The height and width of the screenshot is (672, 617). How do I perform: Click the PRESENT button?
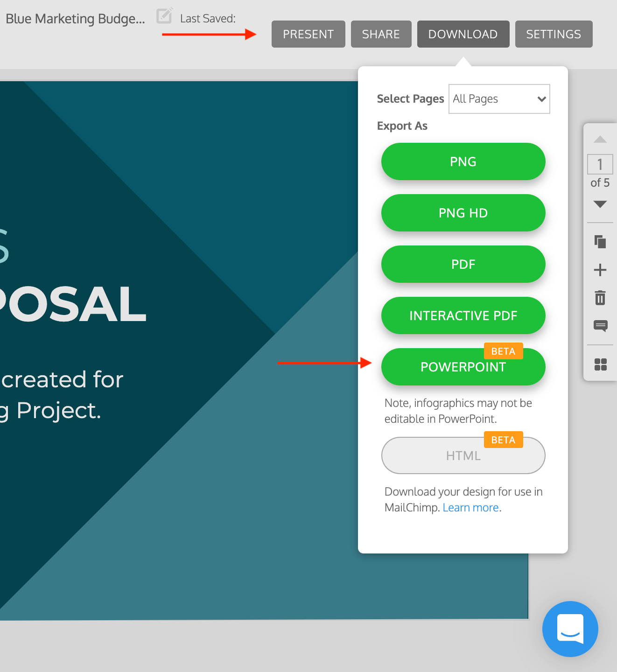point(308,34)
